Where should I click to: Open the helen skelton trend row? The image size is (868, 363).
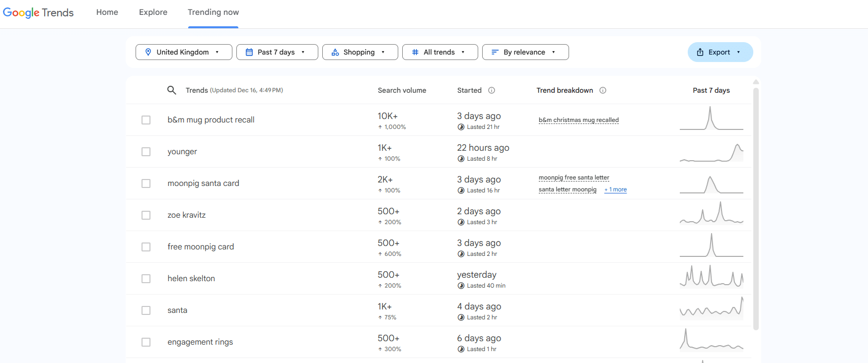click(438, 279)
